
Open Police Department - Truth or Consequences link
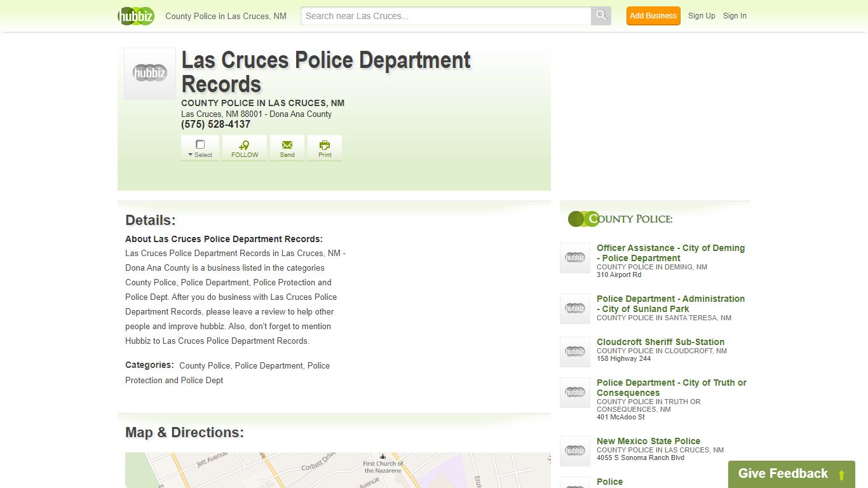[672, 388]
